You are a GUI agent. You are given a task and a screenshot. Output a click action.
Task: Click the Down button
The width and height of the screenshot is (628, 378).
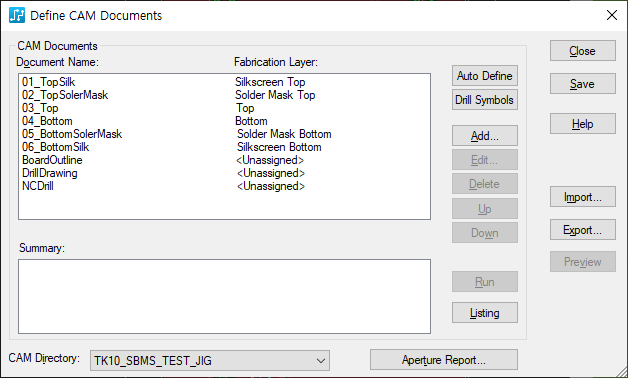[485, 233]
